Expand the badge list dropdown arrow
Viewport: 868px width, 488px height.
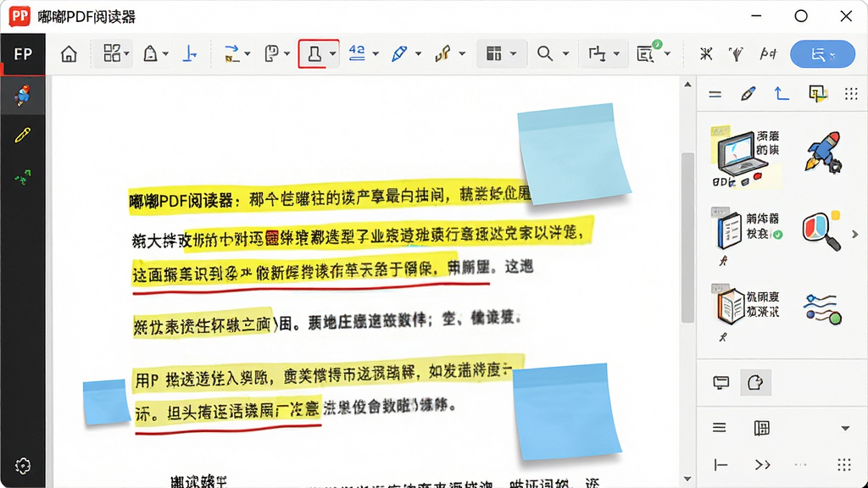(668, 53)
